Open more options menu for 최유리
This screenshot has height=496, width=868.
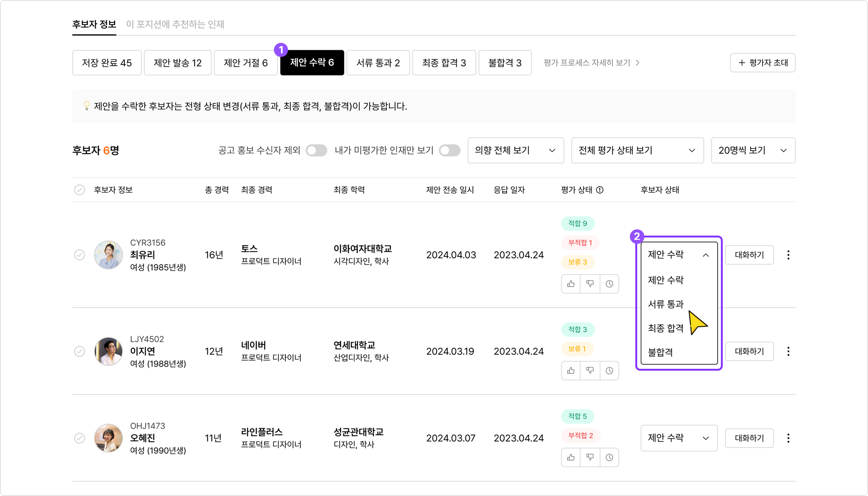point(788,255)
